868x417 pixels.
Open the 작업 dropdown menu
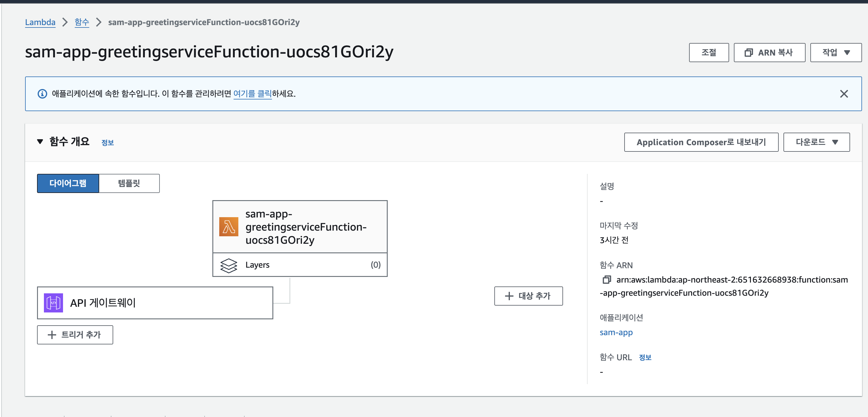pos(836,53)
